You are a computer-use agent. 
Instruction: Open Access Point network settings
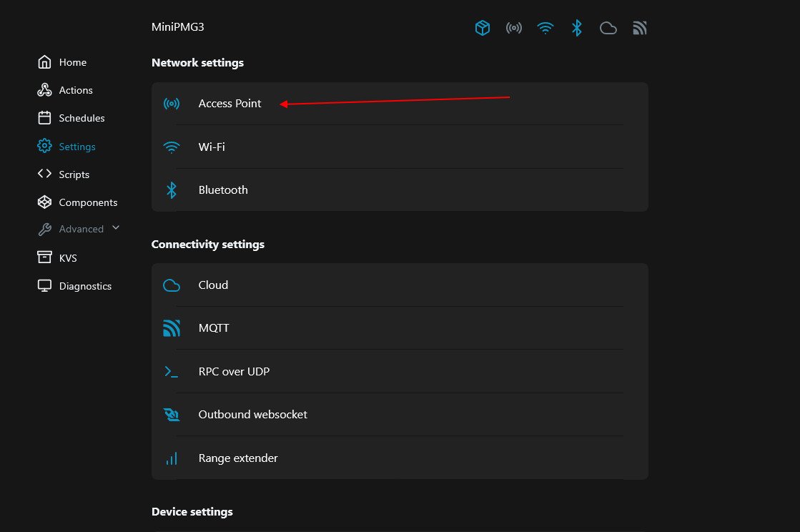(x=229, y=104)
